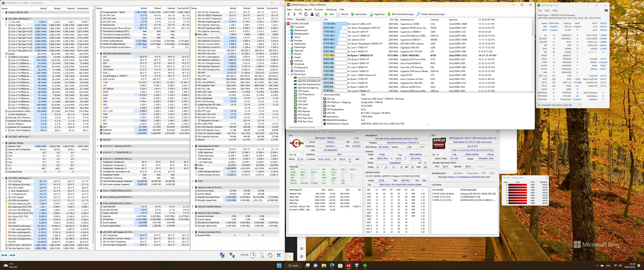The width and height of the screenshot is (644, 270).
Task: Click HWiNFO log file add icon
Action: [262, 255]
